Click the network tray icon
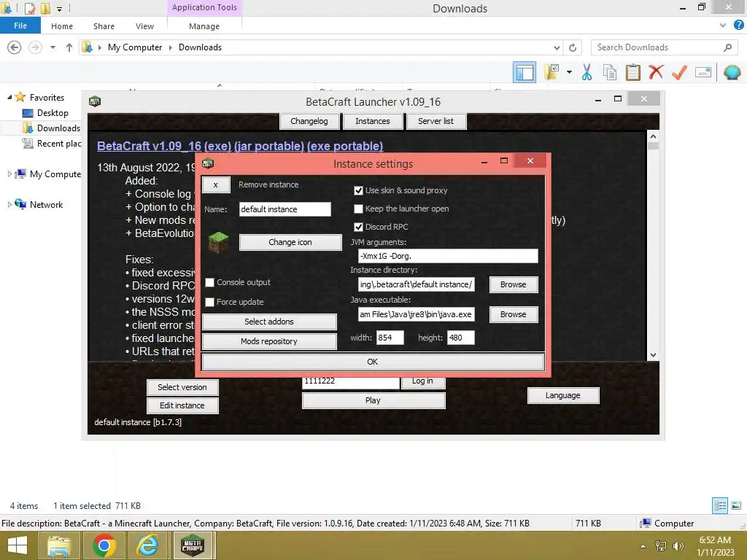The height and width of the screenshot is (560, 747). [661, 545]
